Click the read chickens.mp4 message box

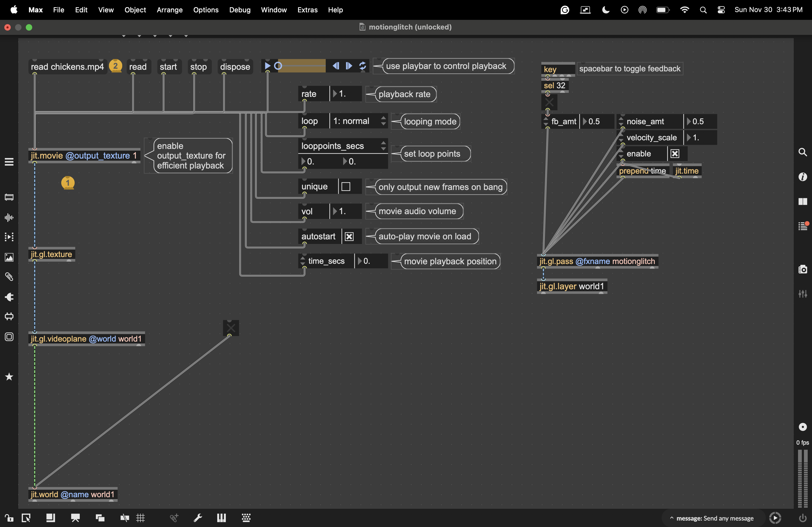pyautogui.click(x=67, y=67)
